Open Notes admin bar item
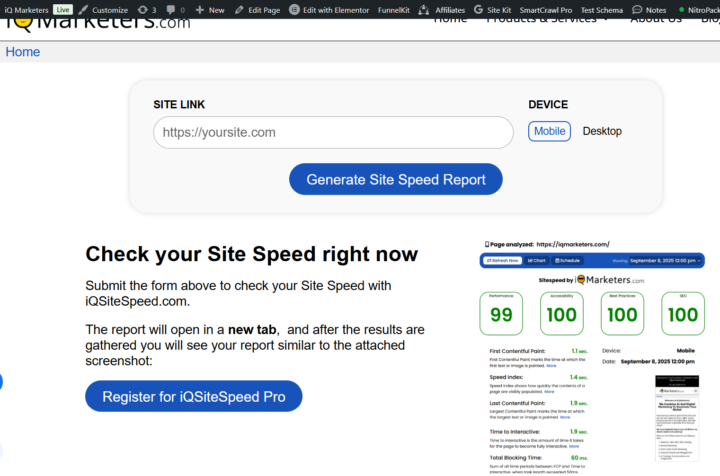720x476 pixels. 656,10
